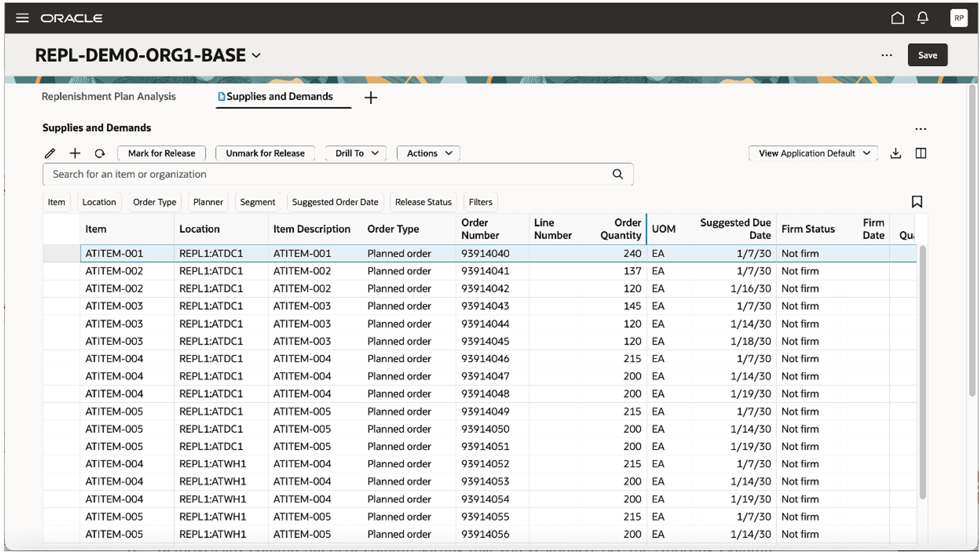This screenshot has height=553, width=980.
Task: Click the Mark for Release button
Action: [161, 153]
